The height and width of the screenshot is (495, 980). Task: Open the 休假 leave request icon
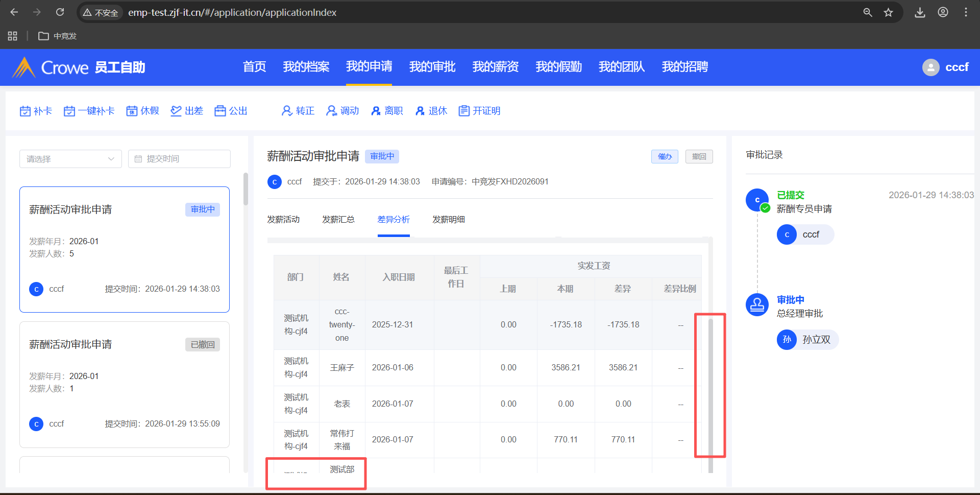(132, 111)
